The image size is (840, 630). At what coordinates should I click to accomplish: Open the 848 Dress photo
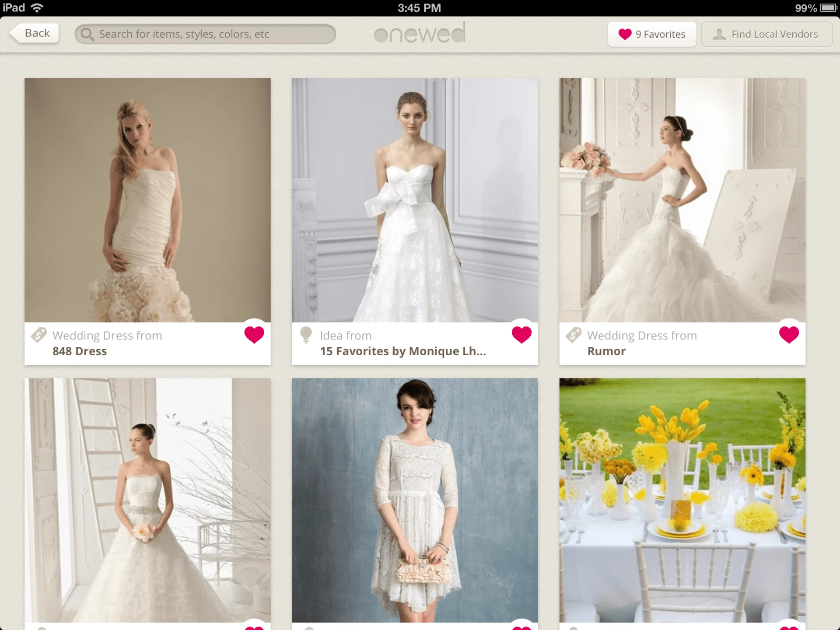(x=147, y=200)
